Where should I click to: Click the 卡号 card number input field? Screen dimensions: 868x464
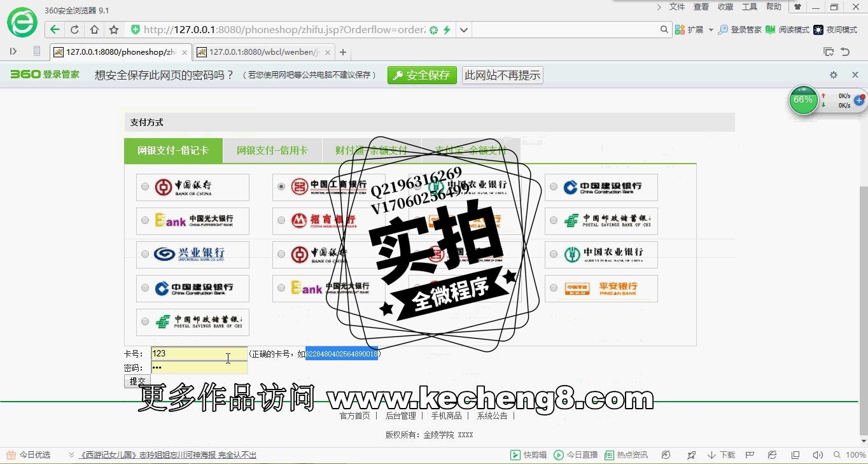pos(199,353)
